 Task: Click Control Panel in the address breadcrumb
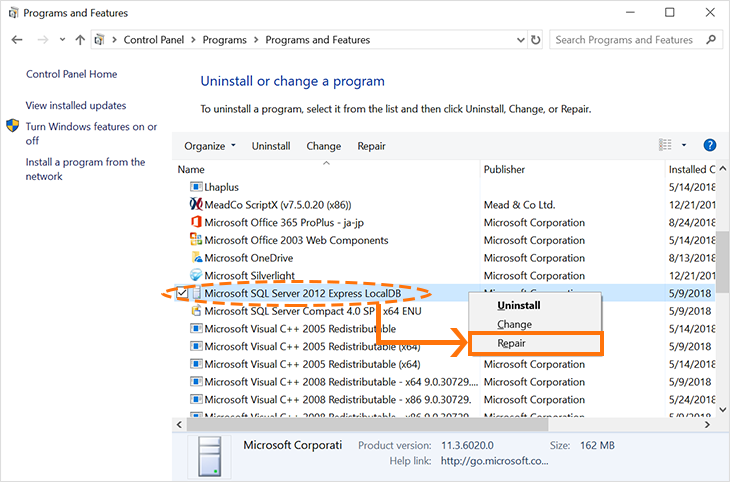point(154,40)
